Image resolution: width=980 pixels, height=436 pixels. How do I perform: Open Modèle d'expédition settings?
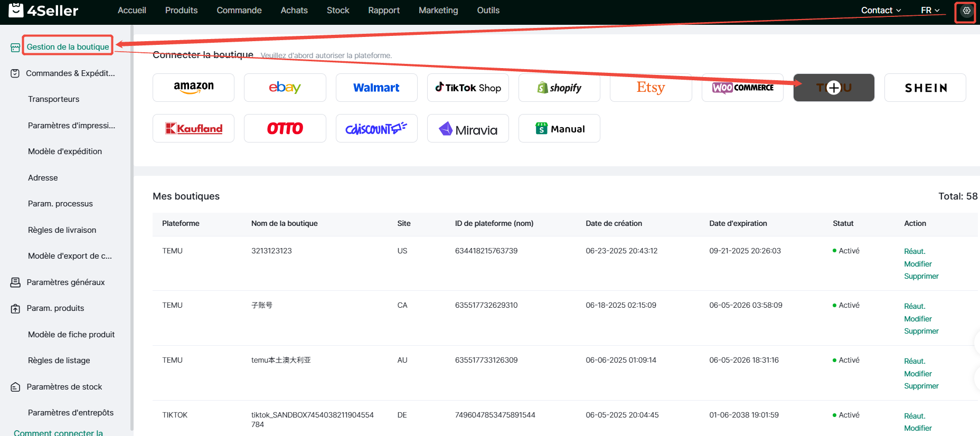point(65,151)
